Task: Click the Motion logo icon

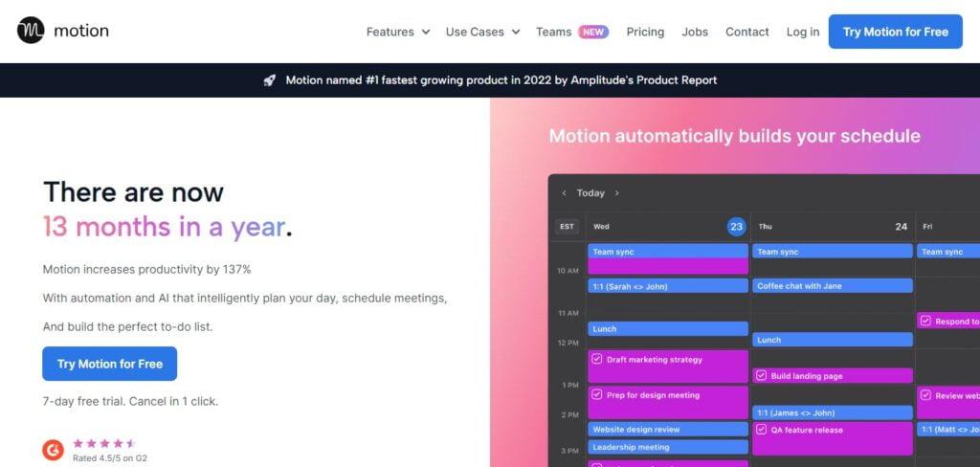Action: tap(31, 30)
